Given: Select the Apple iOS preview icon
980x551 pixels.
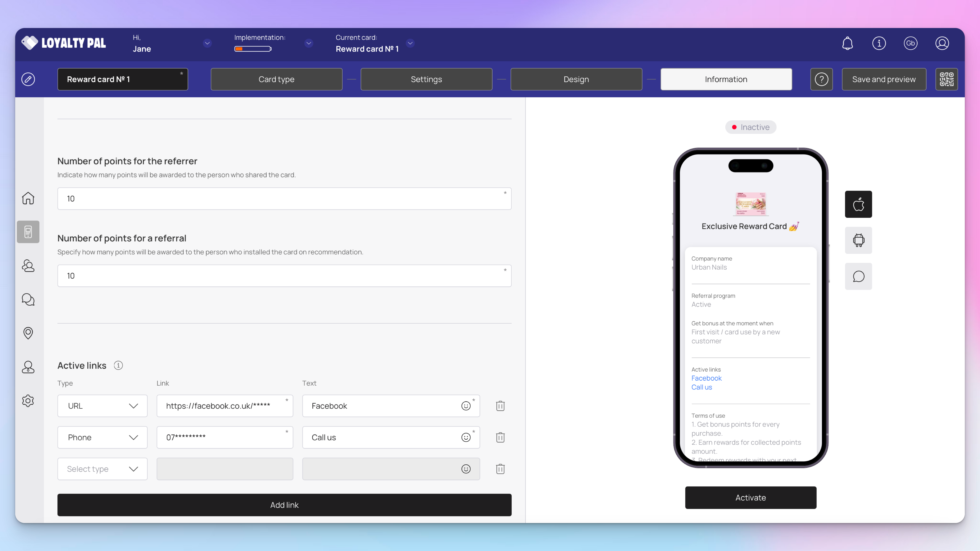Looking at the screenshot, I should point(858,204).
